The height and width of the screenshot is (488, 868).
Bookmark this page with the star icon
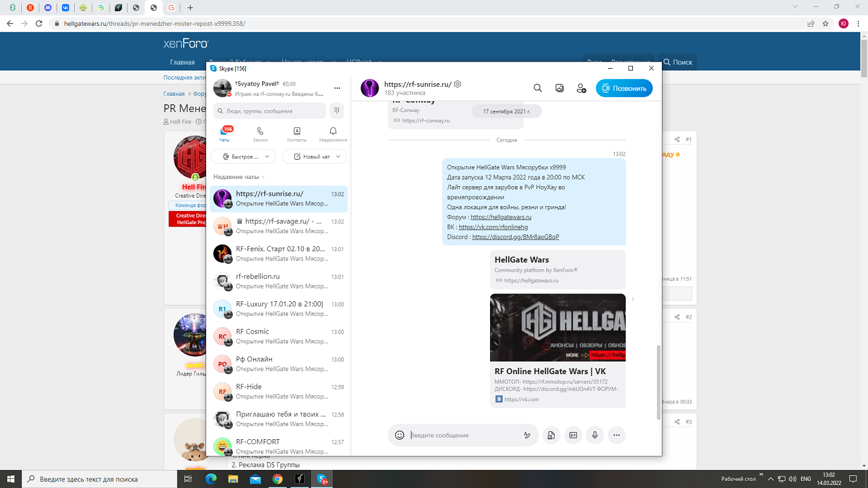826,23
